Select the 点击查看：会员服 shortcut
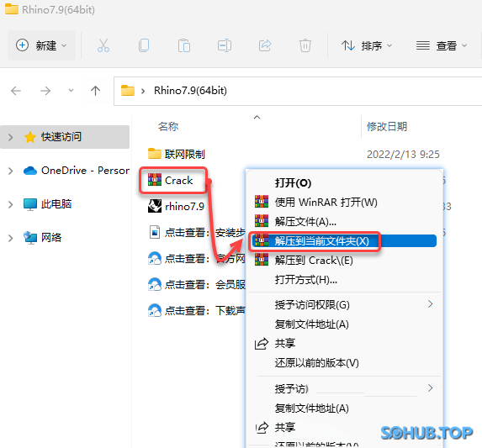Viewport: 482px width, 448px height. (197, 285)
